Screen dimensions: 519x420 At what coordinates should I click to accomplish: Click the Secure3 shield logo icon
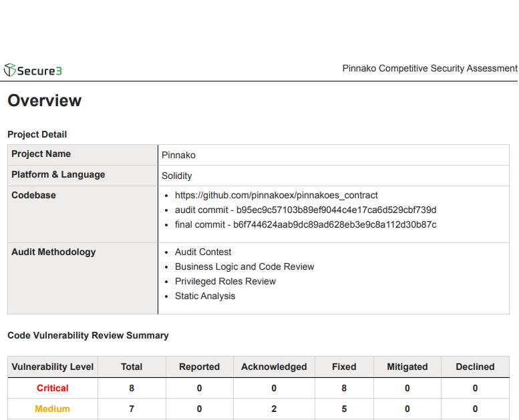10,70
